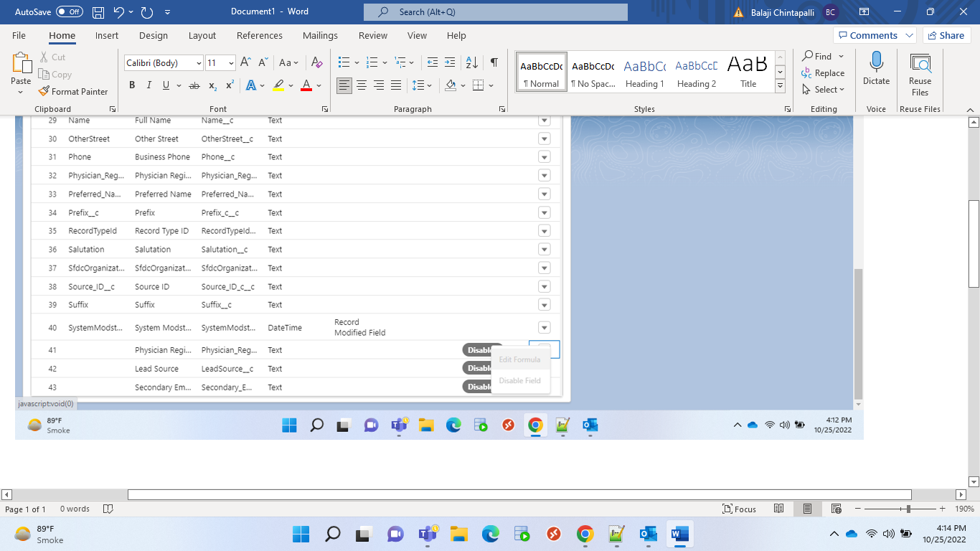Toggle the Subscript formatting button
The width and height of the screenshot is (980, 551).
[x=212, y=85]
